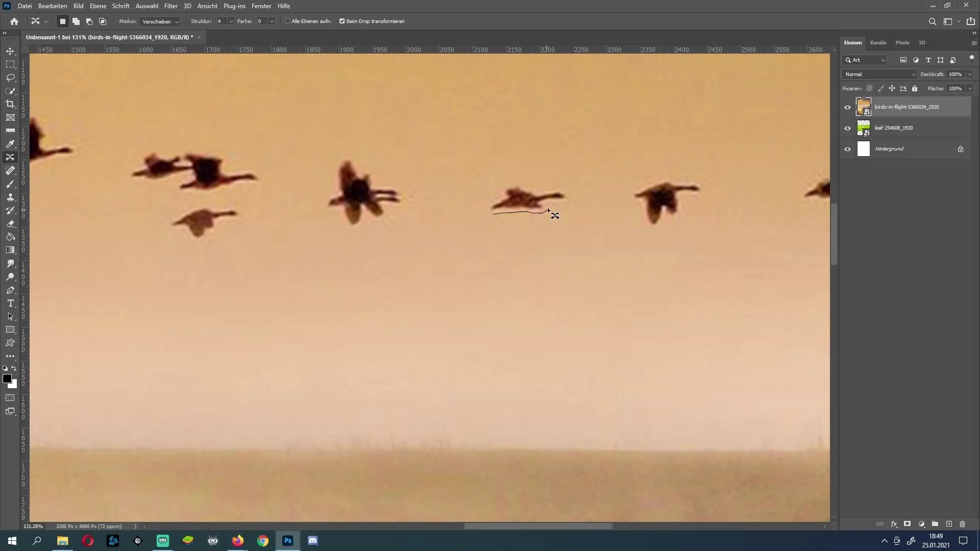Open the Bearbeiten menu
Image resolution: width=980 pixels, height=551 pixels.
click(53, 6)
